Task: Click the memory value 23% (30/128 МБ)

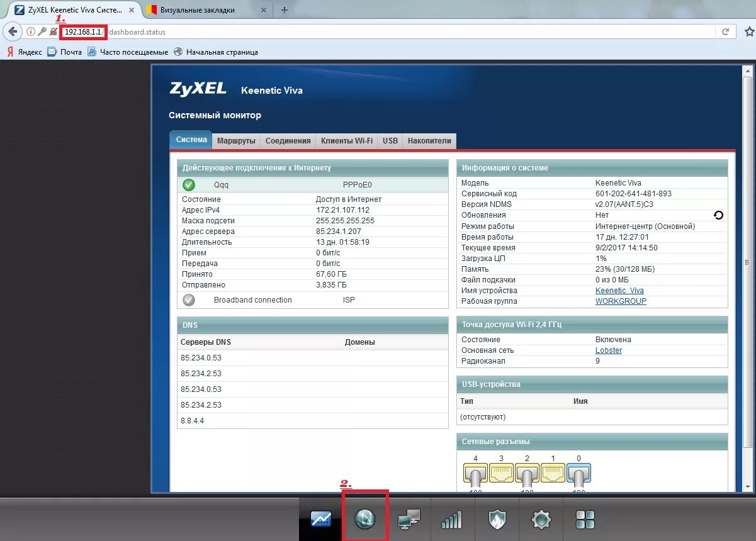Action: pos(625,269)
